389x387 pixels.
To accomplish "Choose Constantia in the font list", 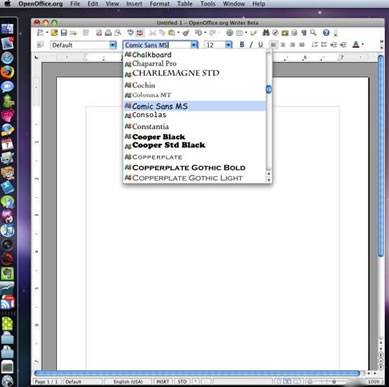I will click(195, 126).
